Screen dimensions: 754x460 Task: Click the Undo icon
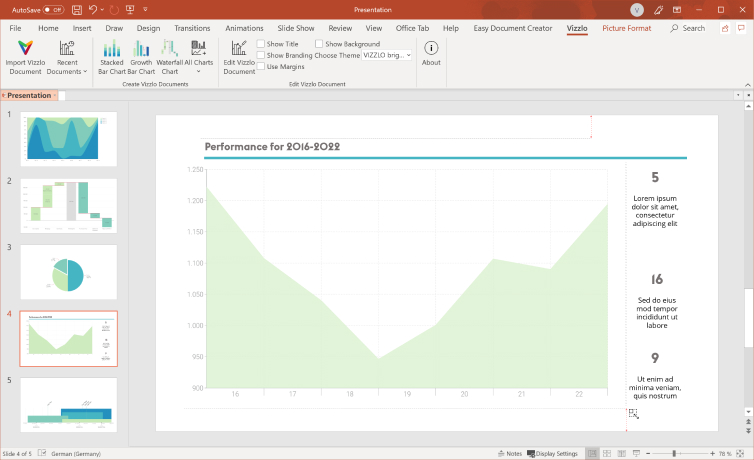pos(93,10)
